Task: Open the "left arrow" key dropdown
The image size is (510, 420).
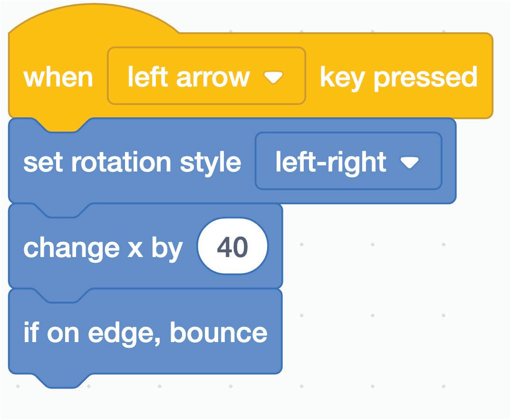Action: click(x=206, y=76)
